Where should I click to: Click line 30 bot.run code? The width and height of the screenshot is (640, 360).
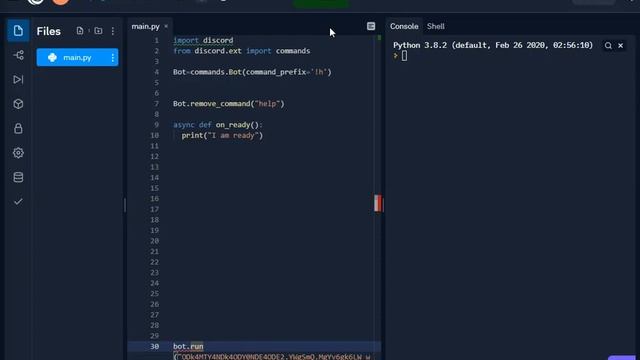(188, 347)
